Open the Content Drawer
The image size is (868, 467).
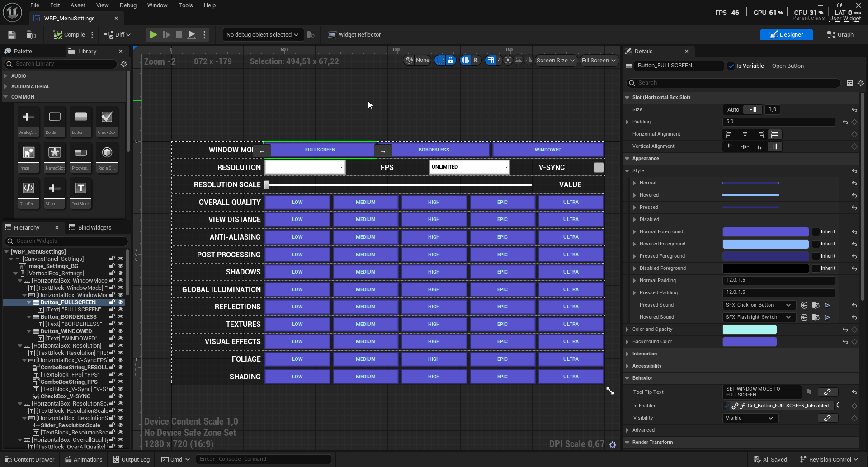[29, 460]
